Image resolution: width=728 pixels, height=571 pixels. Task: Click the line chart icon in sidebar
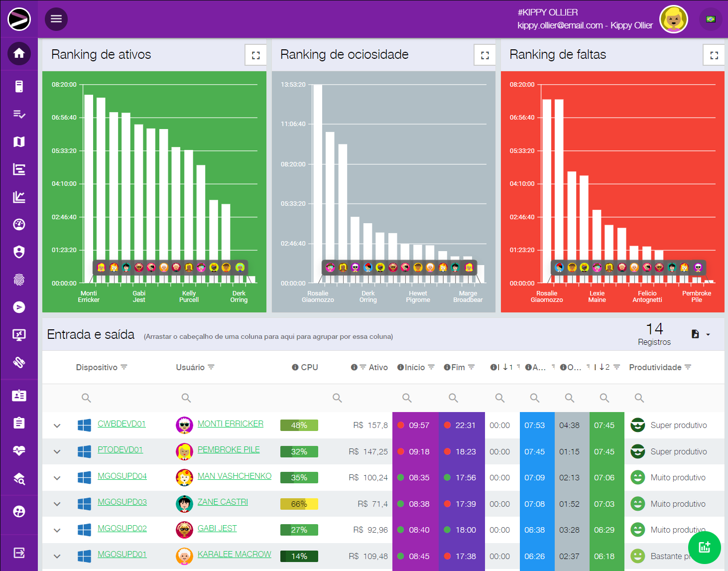pos(19,197)
